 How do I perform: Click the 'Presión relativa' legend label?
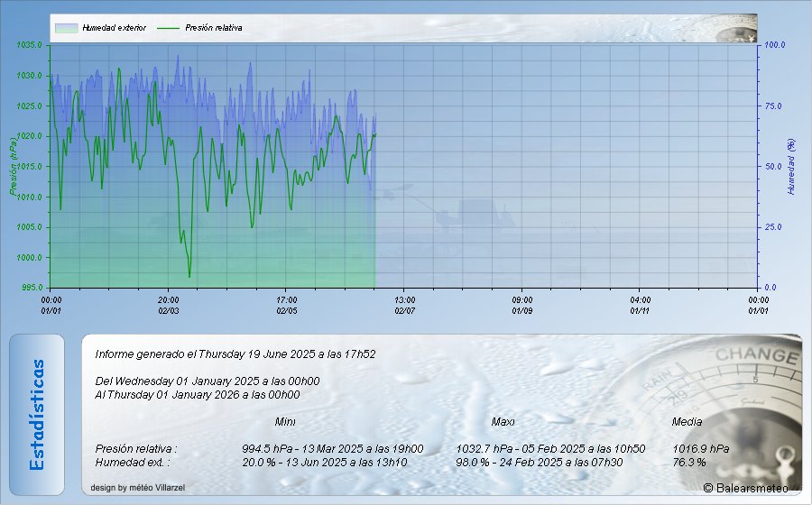pos(213,28)
